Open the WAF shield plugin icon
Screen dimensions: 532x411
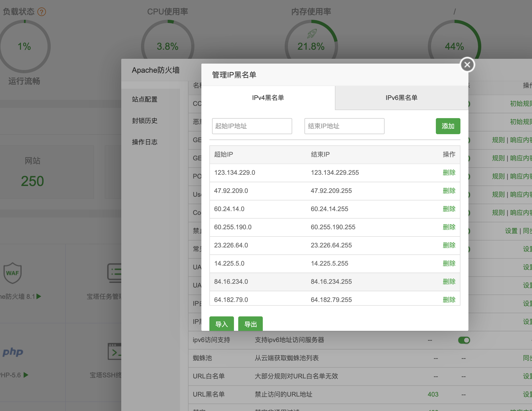tap(12, 273)
